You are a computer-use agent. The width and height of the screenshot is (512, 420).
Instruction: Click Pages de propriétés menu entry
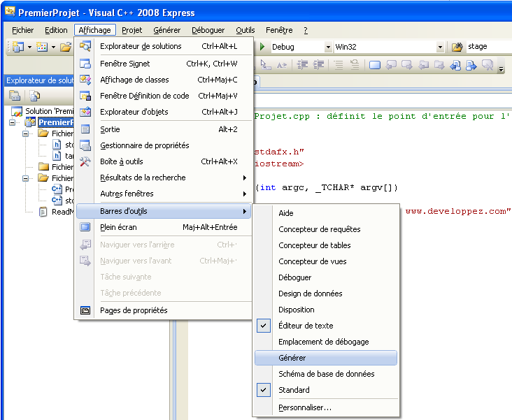[x=134, y=310]
